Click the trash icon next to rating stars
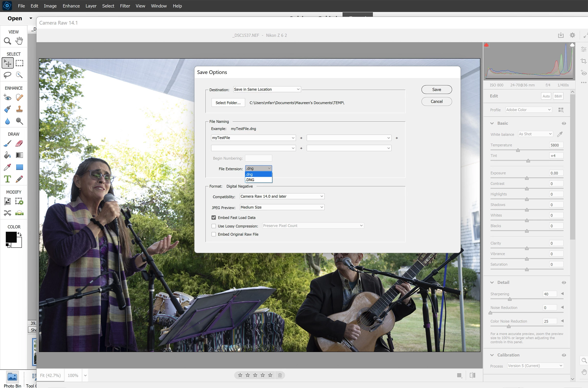Image resolution: width=588 pixels, height=388 pixels. pyautogui.click(x=280, y=375)
